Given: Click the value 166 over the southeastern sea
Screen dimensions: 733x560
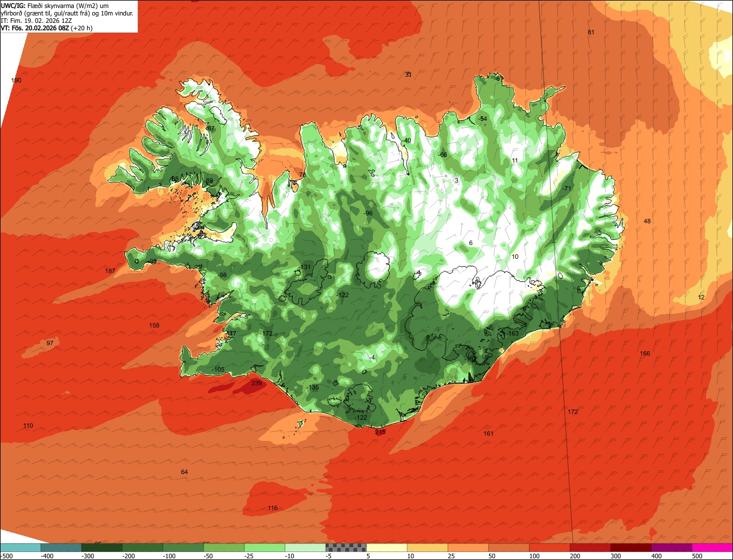Looking at the screenshot, I should (x=645, y=353).
